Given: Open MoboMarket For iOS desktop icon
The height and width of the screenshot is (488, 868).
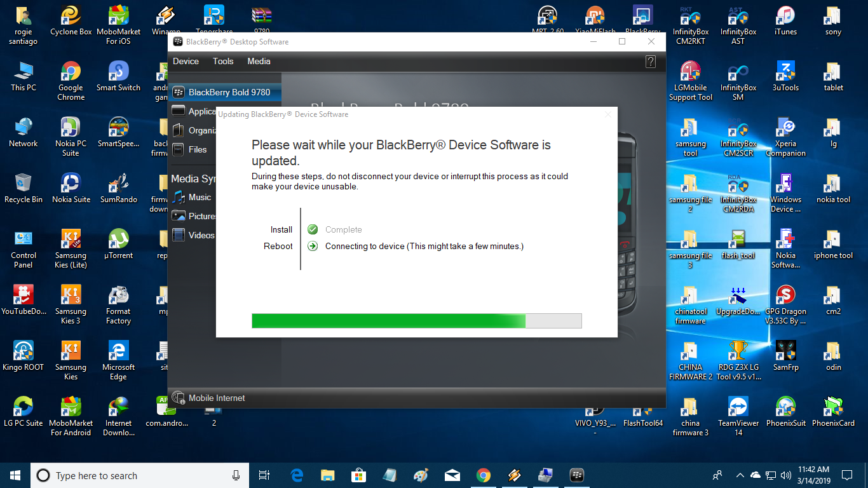Looking at the screenshot, I should (118, 25).
